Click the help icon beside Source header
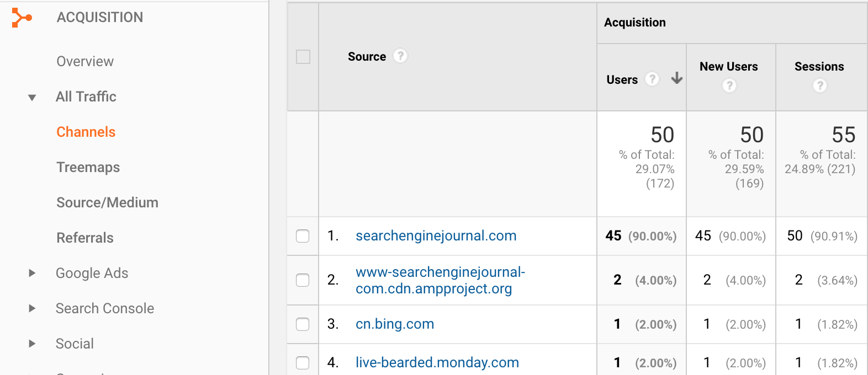This screenshot has width=868, height=375. coord(400,56)
